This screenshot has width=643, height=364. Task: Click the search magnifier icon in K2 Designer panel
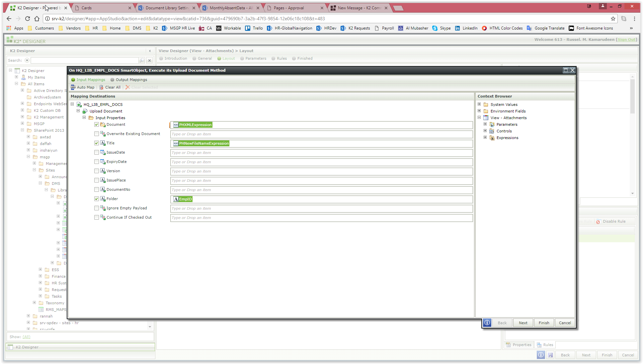click(142, 60)
